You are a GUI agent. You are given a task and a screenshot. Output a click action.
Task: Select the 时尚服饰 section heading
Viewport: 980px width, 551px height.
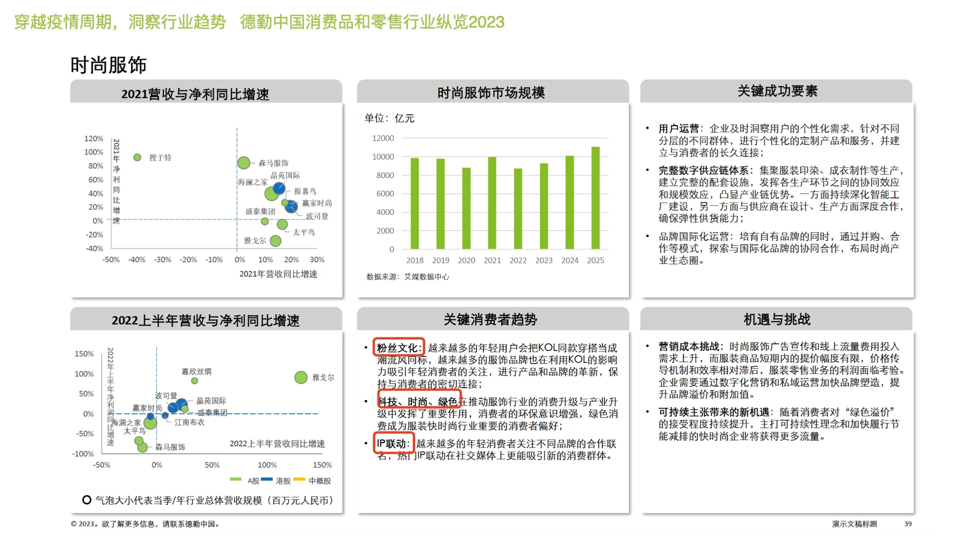click(x=109, y=65)
